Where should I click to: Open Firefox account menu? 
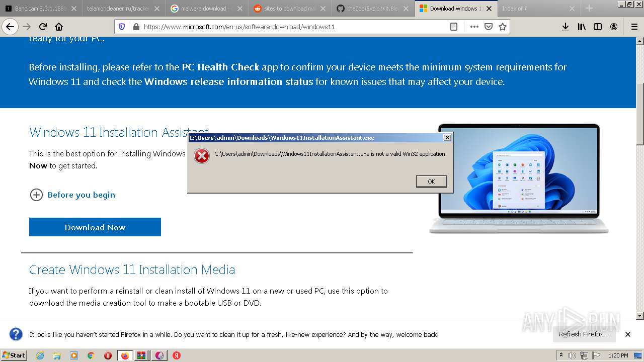(614, 27)
